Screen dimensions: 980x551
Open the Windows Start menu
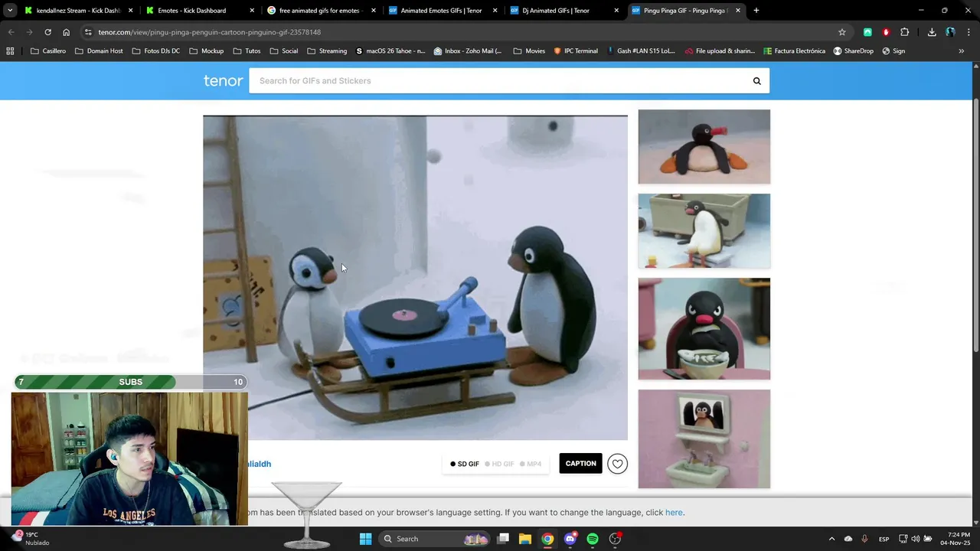pyautogui.click(x=365, y=539)
